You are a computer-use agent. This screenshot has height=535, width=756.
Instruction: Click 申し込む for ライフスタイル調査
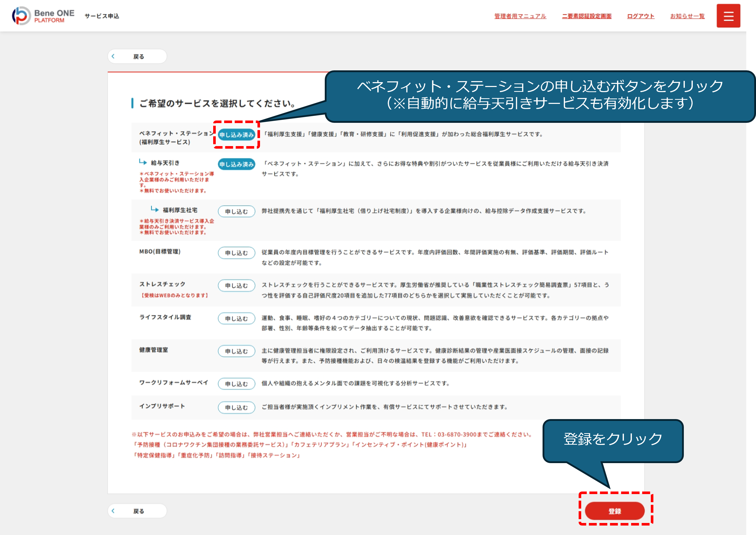(x=236, y=319)
